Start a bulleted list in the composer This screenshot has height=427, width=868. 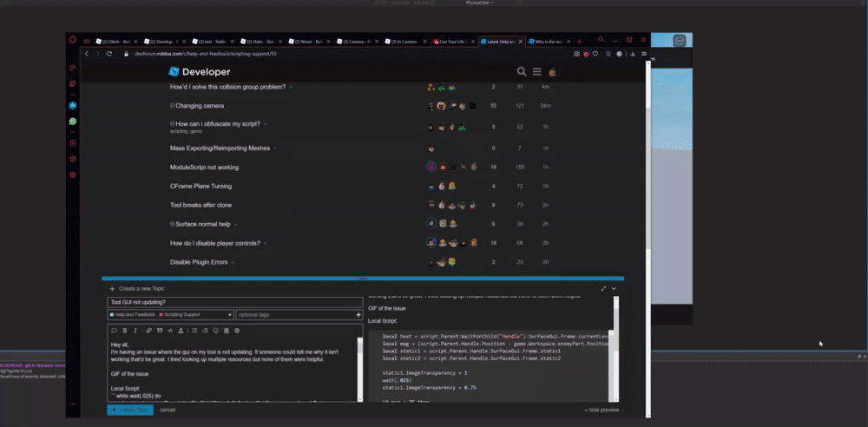click(x=194, y=331)
